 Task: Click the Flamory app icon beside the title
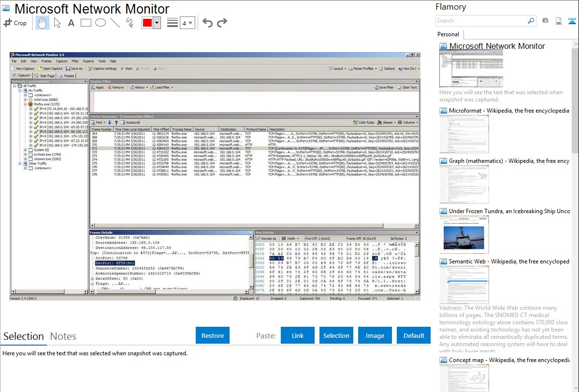[6, 8]
